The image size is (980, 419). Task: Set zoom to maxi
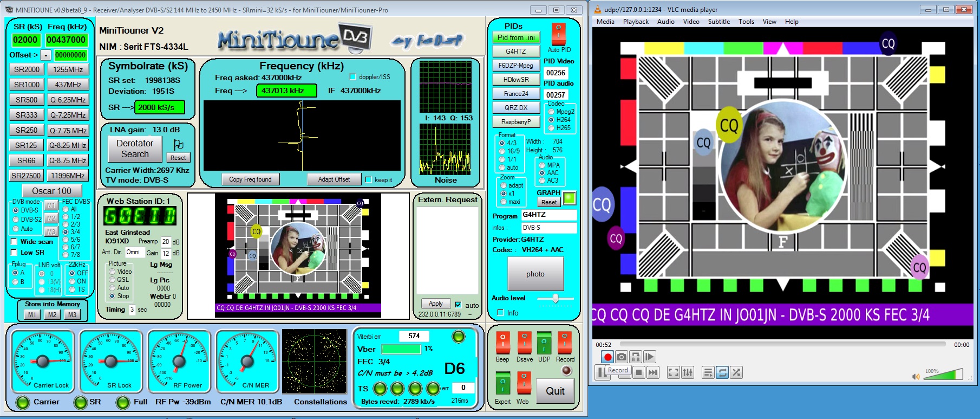click(504, 202)
